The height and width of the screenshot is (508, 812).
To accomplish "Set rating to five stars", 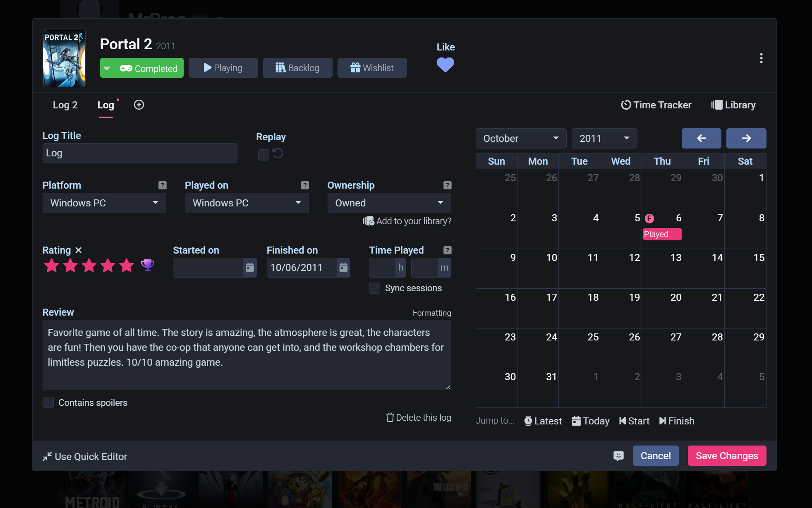I will coord(126,265).
